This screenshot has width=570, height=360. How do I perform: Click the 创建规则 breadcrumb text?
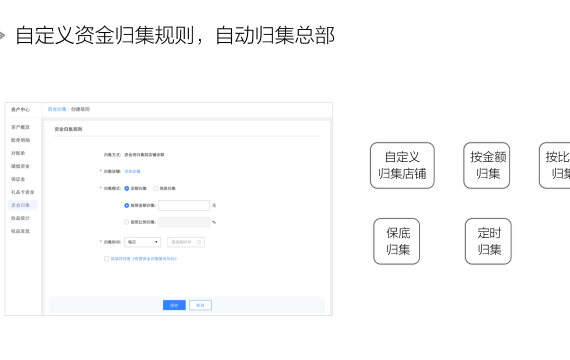coord(80,109)
